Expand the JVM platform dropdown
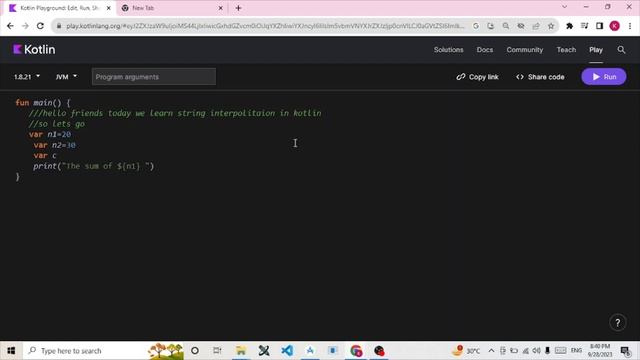 pyautogui.click(x=66, y=77)
